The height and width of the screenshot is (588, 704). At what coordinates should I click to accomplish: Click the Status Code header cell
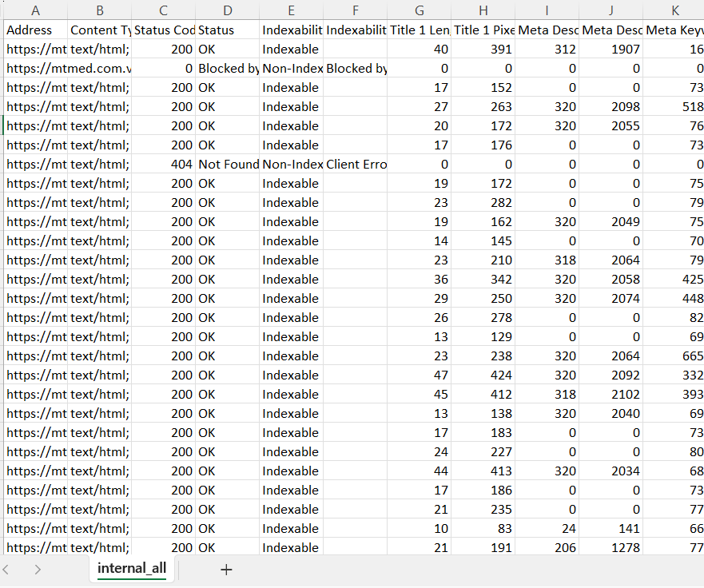tap(163, 30)
